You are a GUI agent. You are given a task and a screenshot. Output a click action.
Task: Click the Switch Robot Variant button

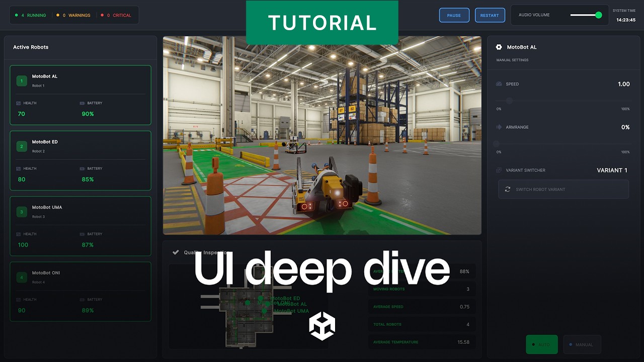[563, 189]
